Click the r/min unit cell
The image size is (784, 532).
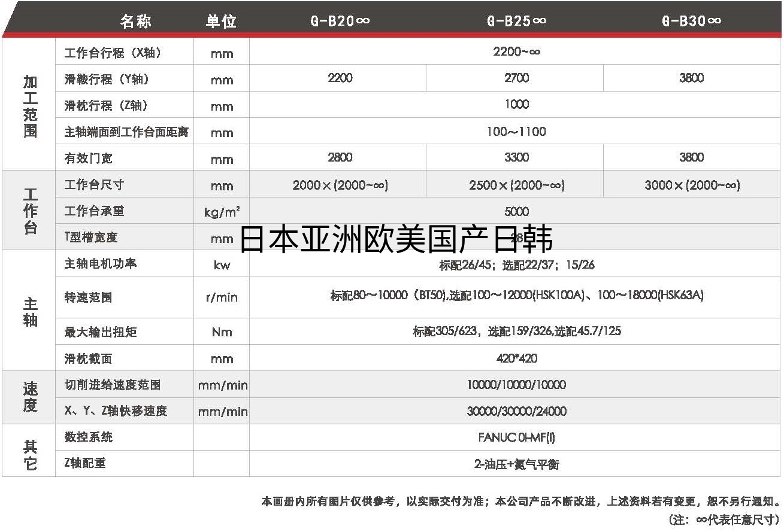222,297
